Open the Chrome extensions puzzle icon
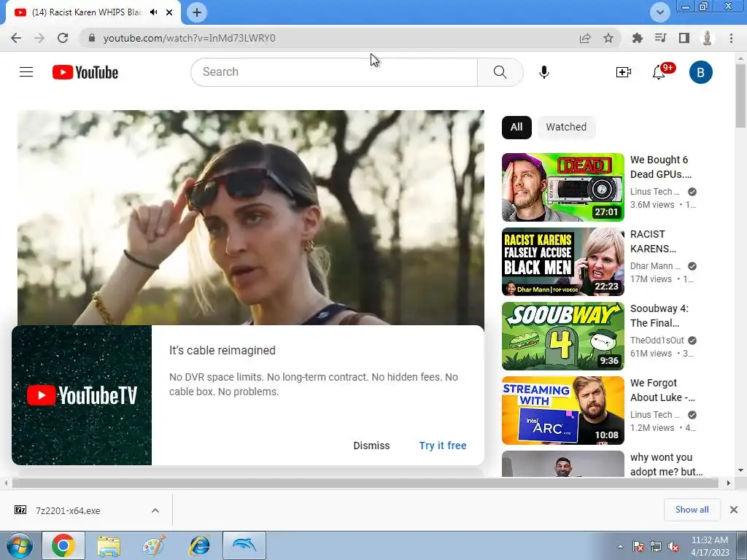Screen dimensions: 747x560 [x=637, y=38]
